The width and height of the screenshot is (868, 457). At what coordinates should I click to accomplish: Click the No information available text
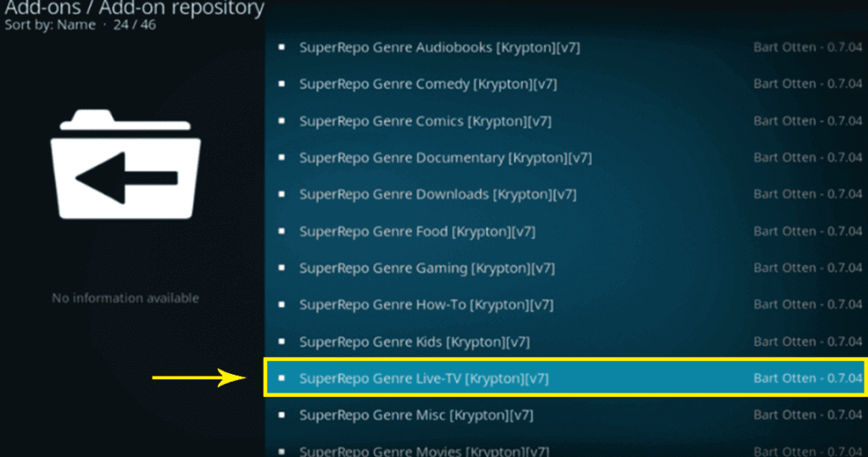pyautogui.click(x=125, y=298)
